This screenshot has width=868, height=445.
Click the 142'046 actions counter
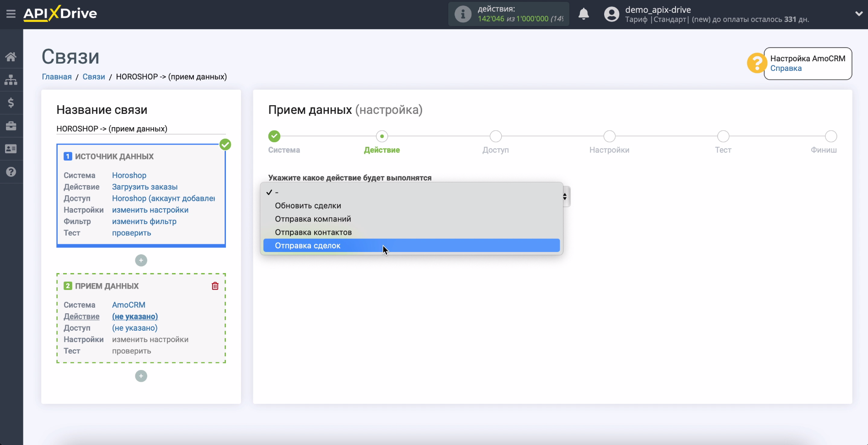coord(491,19)
